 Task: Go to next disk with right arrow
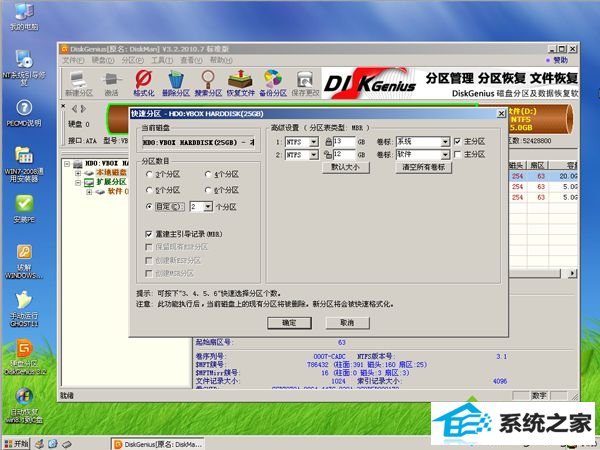coord(83,109)
